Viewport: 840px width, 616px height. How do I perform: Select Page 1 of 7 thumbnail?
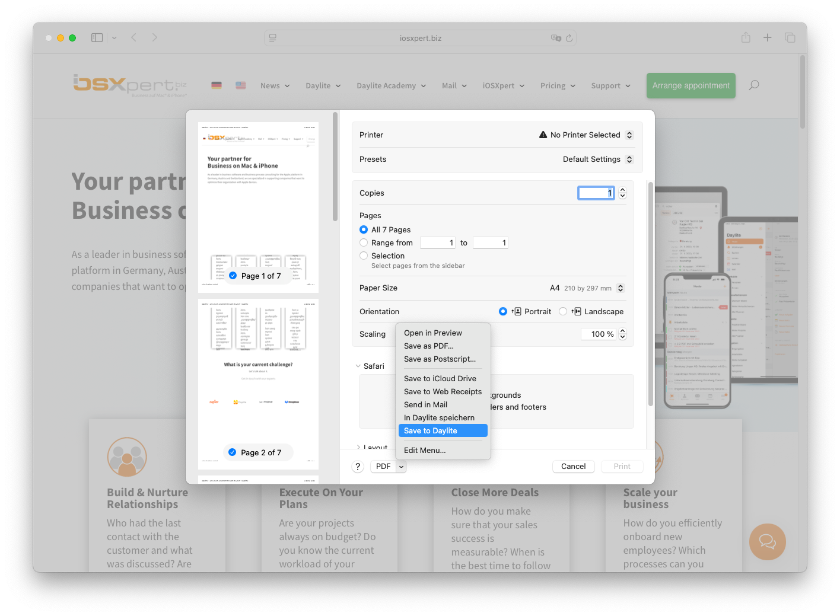tap(258, 207)
